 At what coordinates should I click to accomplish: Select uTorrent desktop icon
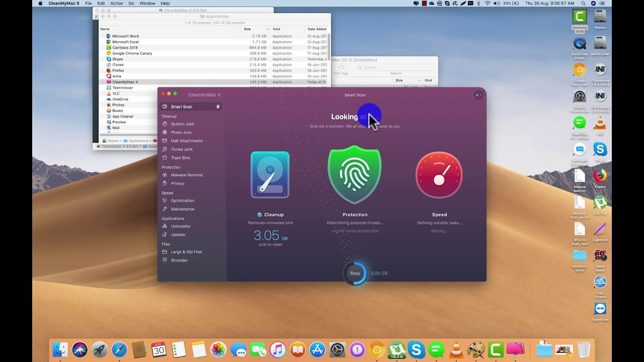click(x=600, y=205)
